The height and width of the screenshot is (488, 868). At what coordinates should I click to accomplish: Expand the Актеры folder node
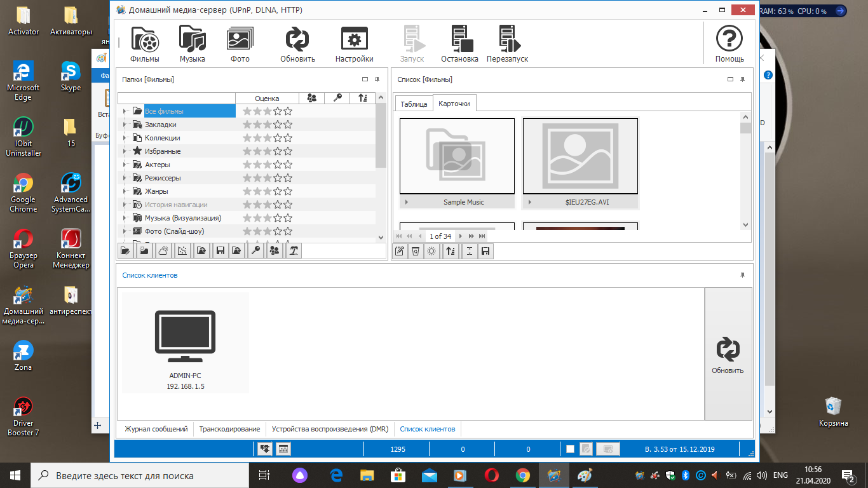click(x=125, y=165)
